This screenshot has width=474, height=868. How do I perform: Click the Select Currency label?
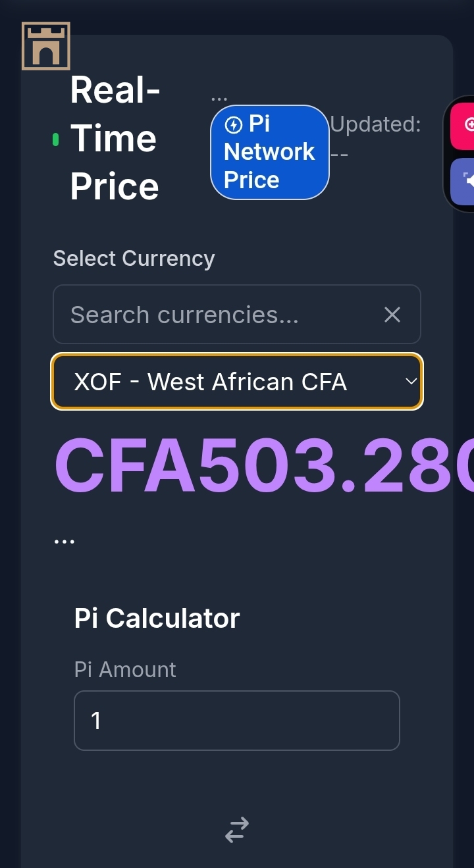tap(134, 259)
